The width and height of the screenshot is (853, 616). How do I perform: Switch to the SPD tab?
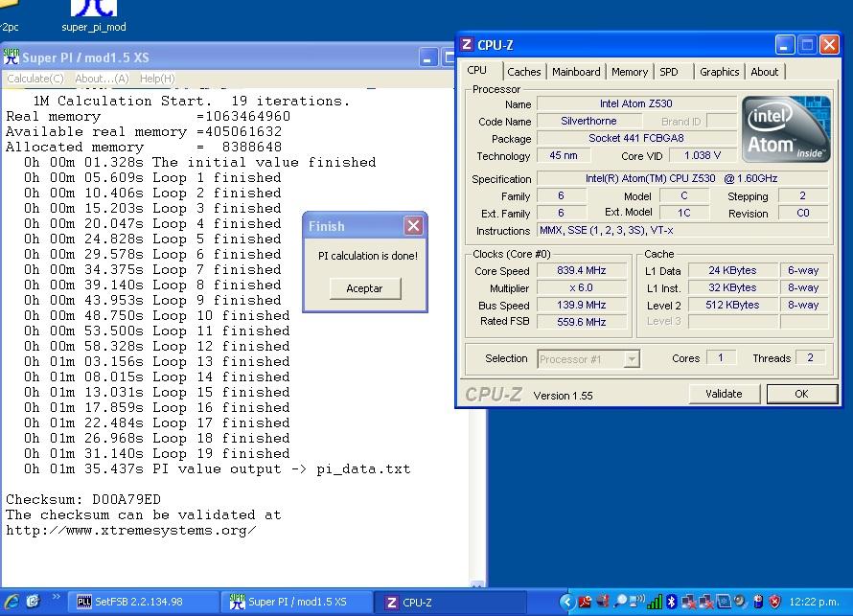669,71
